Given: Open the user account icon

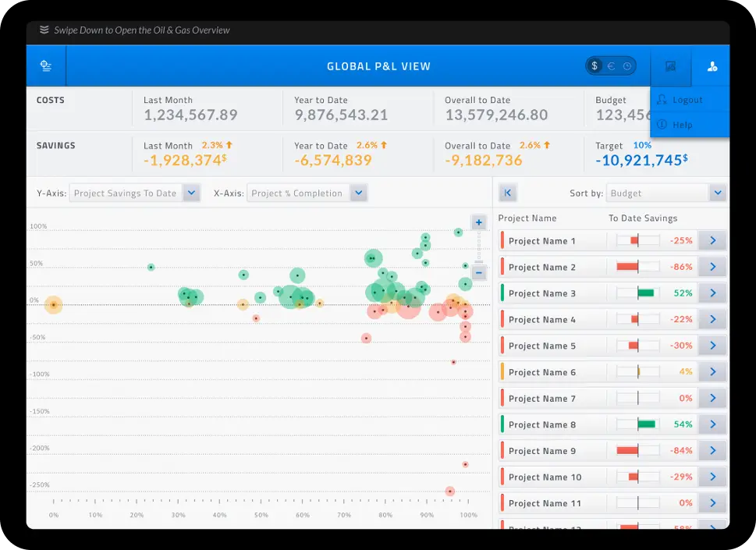Looking at the screenshot, I should tap(712, 66).
